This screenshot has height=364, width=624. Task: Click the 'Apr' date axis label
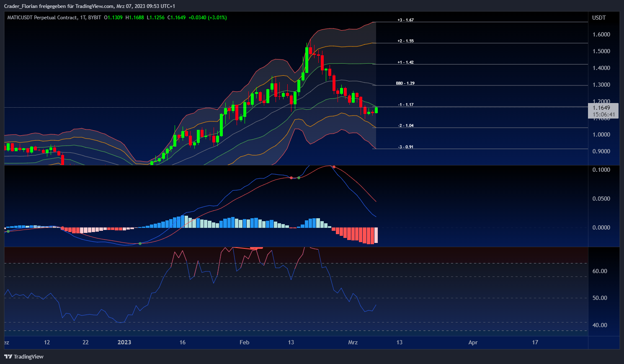point(473,342)
